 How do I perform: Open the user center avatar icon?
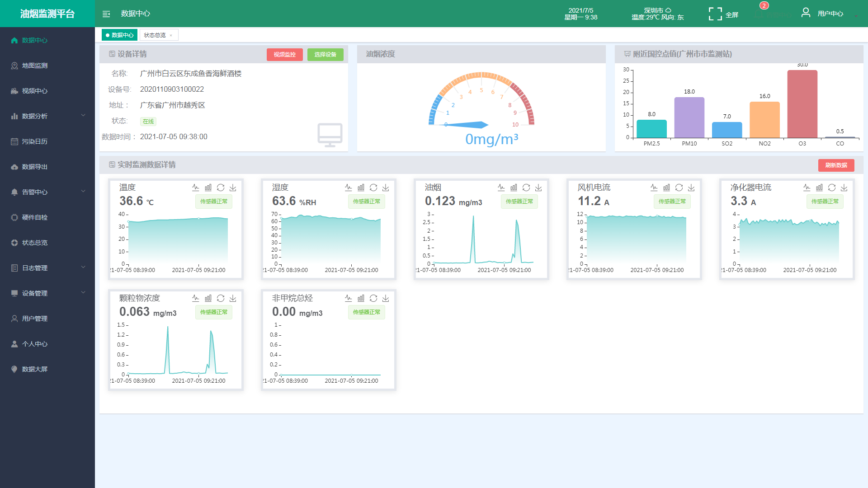pyautogui.click(x=806, y=13)
